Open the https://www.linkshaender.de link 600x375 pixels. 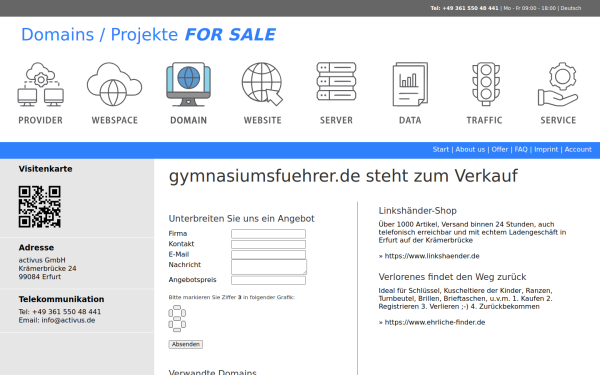pyautogui.click(x=432, y=256)
